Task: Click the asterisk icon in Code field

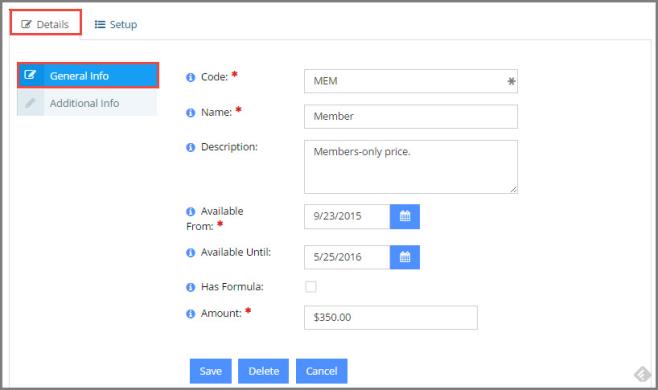Action: (511, 81)
